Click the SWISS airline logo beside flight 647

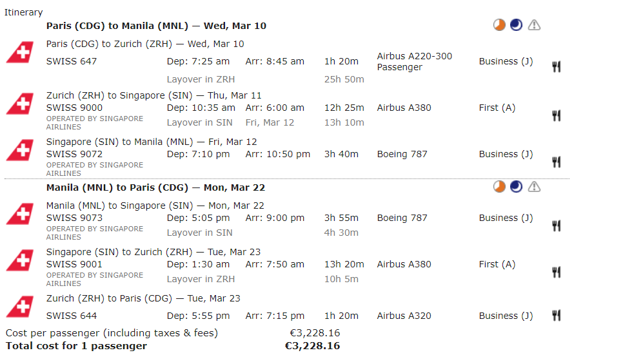[19, 53]
